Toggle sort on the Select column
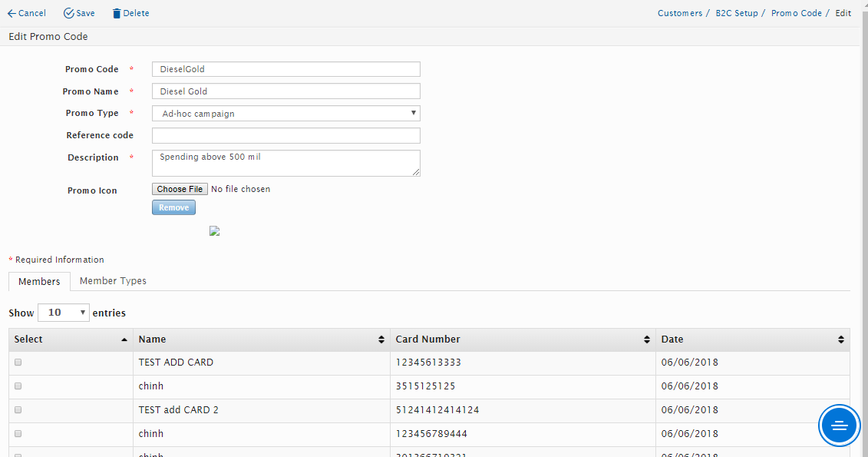 (124, 339)
